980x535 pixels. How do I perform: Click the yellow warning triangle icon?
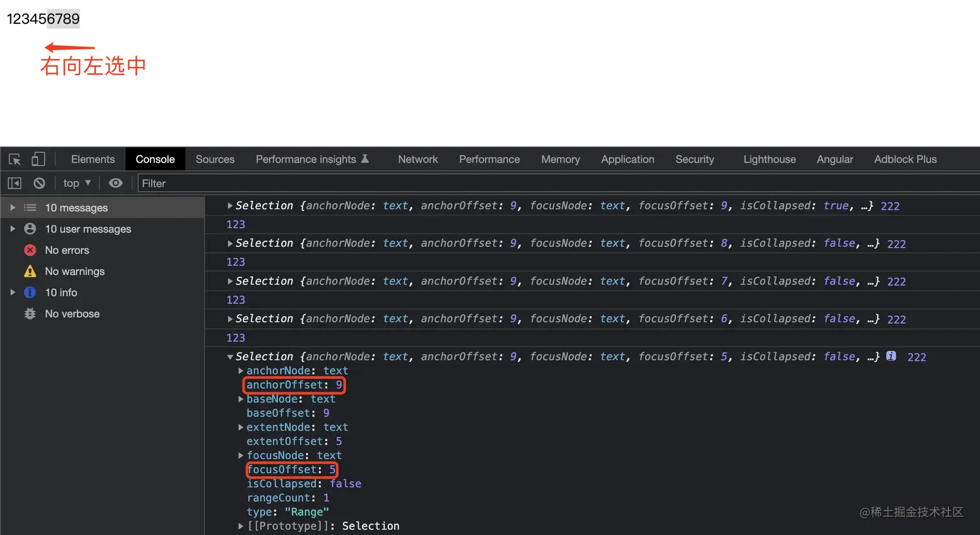click(x=30, y=271)
